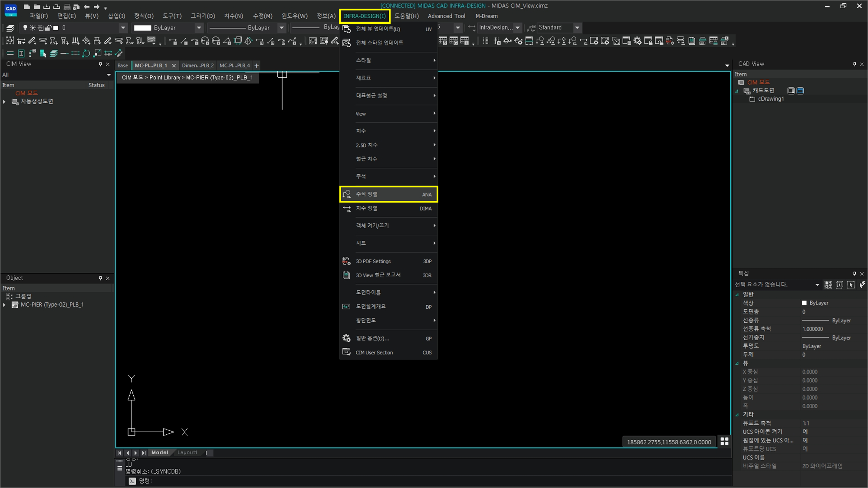Click the command line prompt icon
868x488 pixels.
pos(132,481)
